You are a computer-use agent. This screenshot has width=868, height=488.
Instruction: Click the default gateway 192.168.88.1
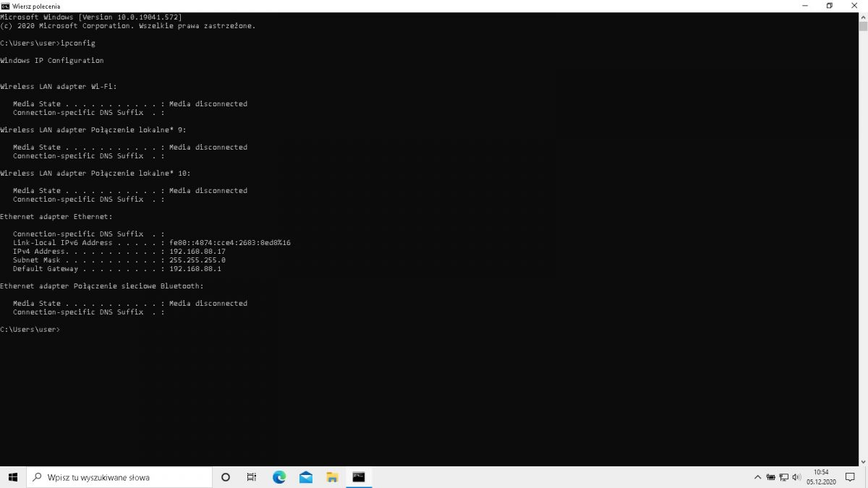(195, 269)
